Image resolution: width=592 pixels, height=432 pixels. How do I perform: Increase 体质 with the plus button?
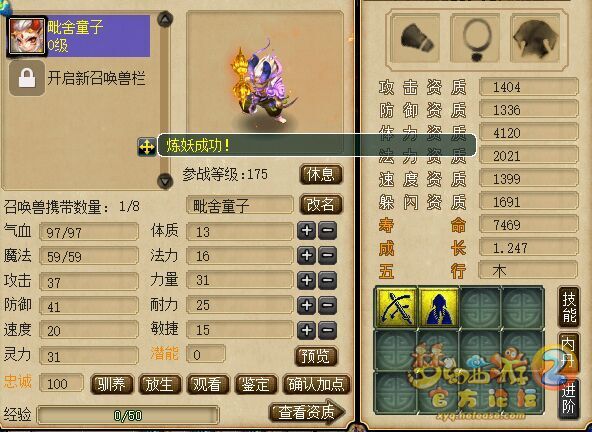pos(306,230)
